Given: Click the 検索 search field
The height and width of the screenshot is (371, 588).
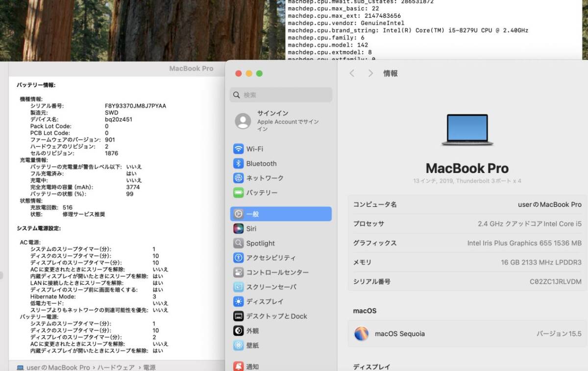Looking at the screenshot, I should [281, 95].
